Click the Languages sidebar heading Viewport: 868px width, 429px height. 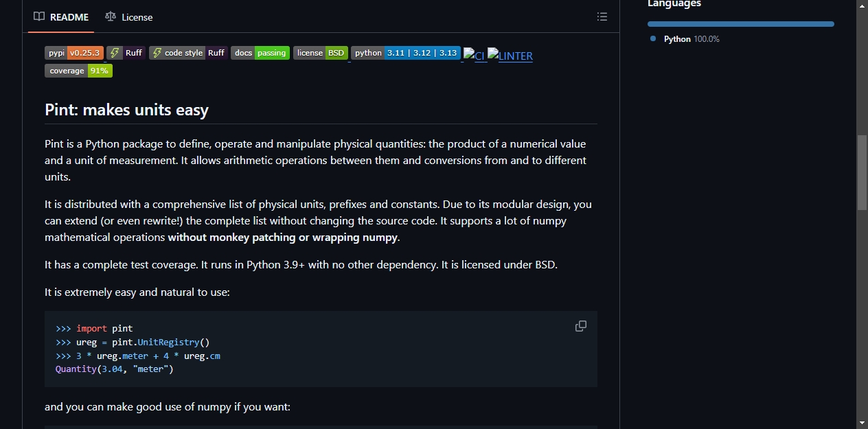coord(674,4)
